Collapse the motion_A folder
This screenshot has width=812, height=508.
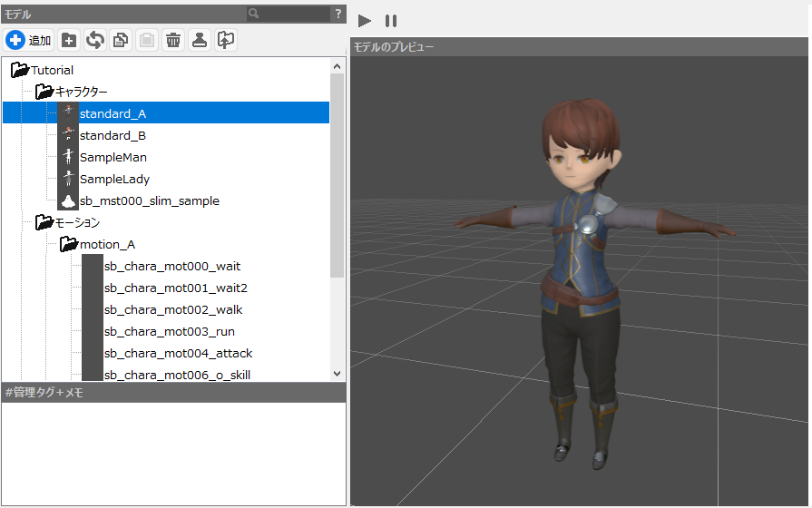pyautogui.click(x=69, y=244)
